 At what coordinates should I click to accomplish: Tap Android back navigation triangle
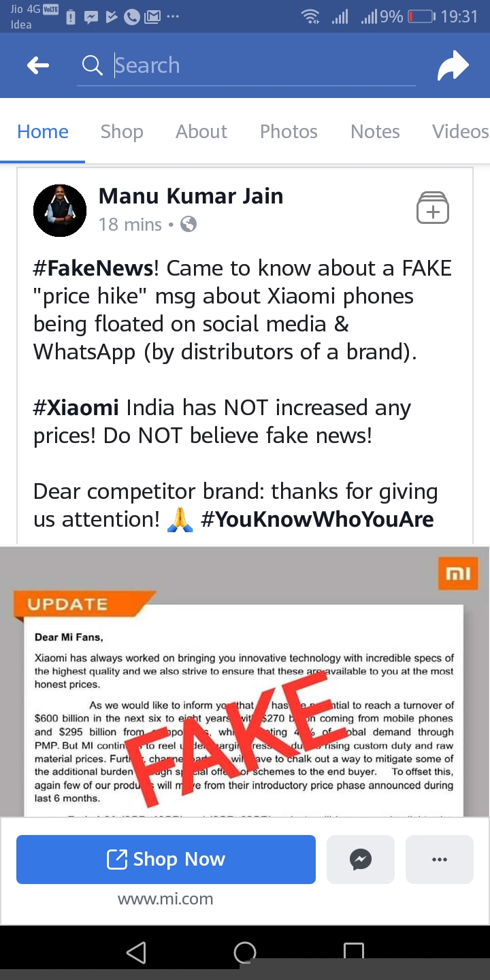click(x=137, y=953)
